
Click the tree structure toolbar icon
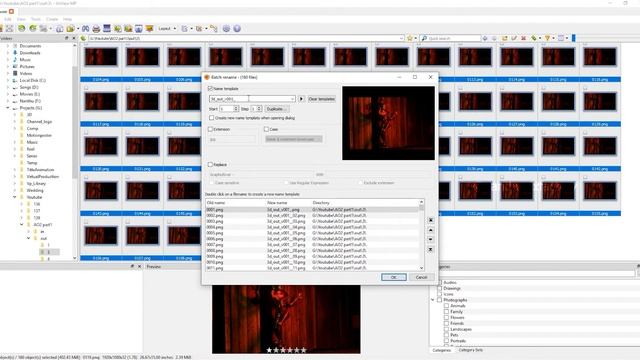[x=213, y=29]
